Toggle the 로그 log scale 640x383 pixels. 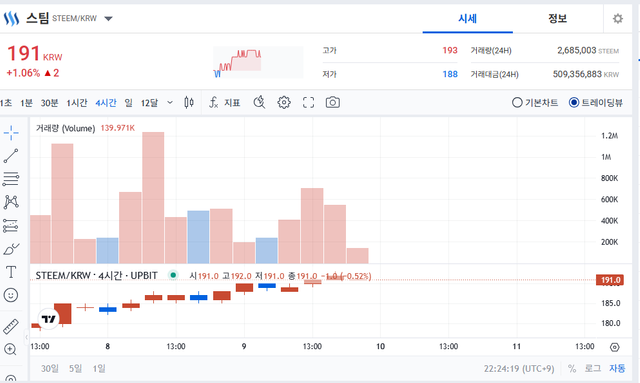point(593,369)
